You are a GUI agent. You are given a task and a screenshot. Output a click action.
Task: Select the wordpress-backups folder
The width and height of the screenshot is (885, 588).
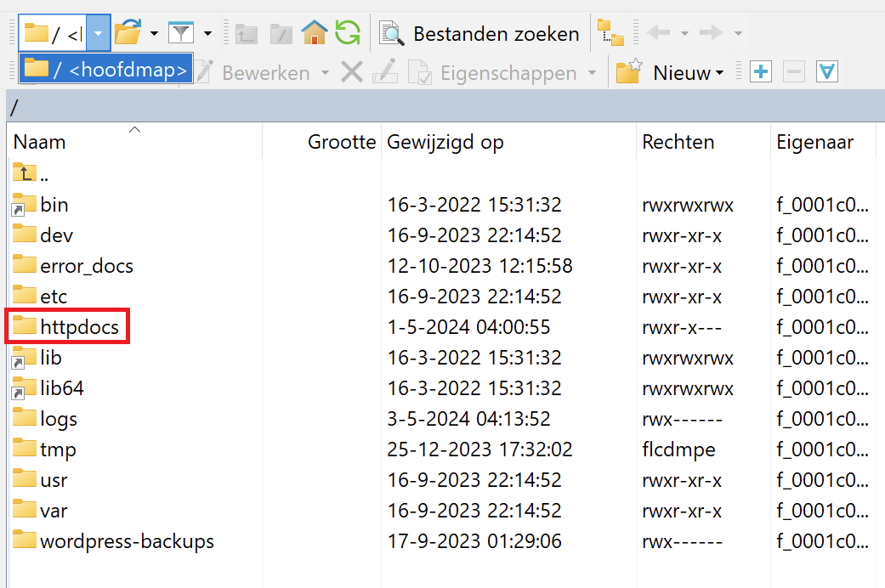pyautogui.click(x=127, y=541)
